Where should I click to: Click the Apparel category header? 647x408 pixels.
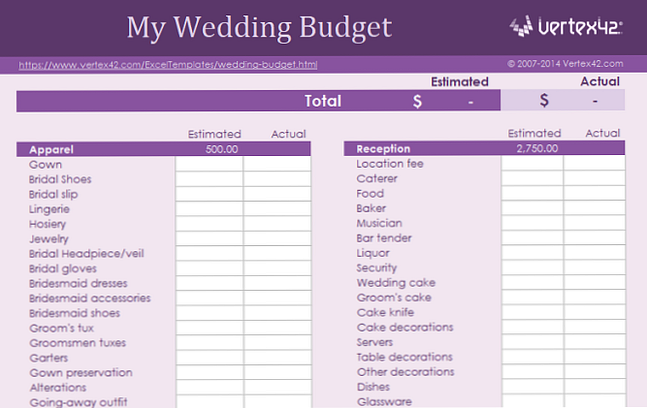click(x=51, y=149)
